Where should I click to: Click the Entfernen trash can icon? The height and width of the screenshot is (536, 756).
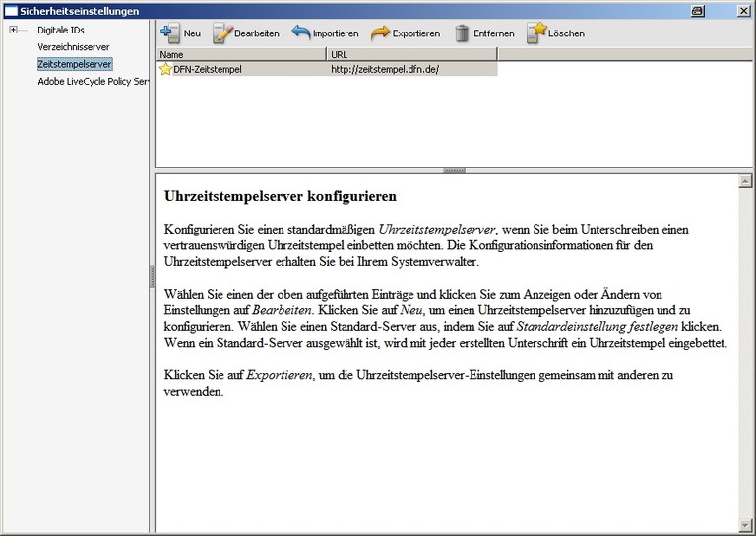462,33
